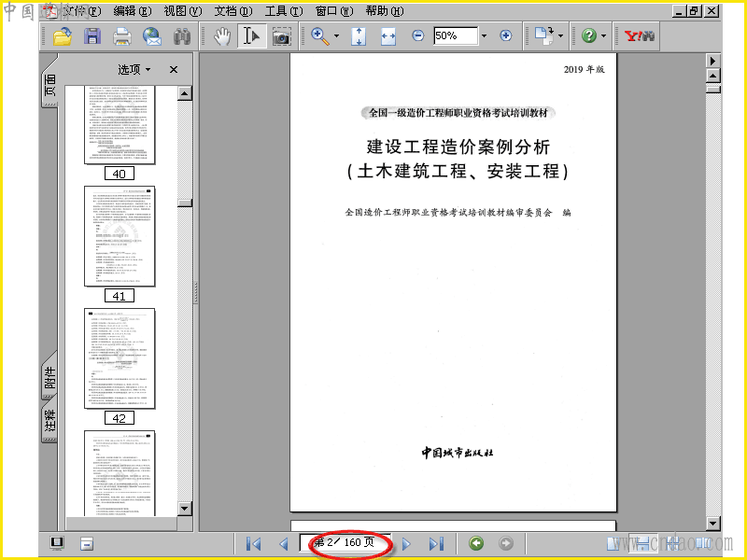Click the Yahoo search toolbar icon
The image size is (747, 560).
click(640, 35)
